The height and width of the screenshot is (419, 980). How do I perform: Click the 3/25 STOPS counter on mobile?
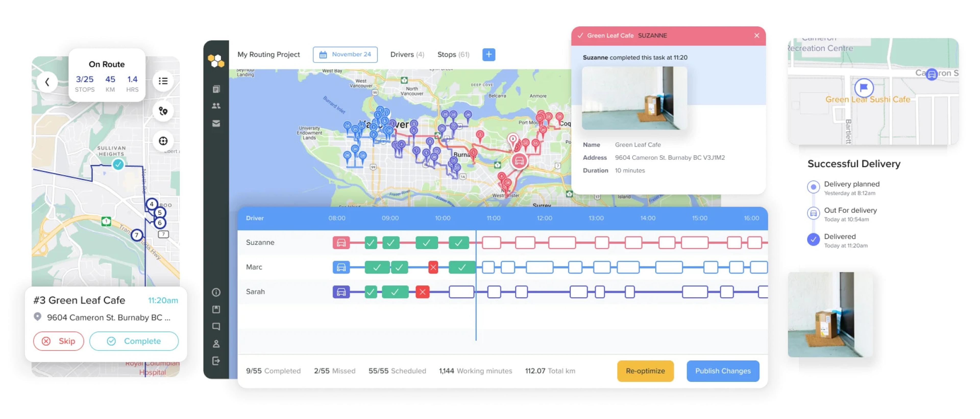pos(84,84)
